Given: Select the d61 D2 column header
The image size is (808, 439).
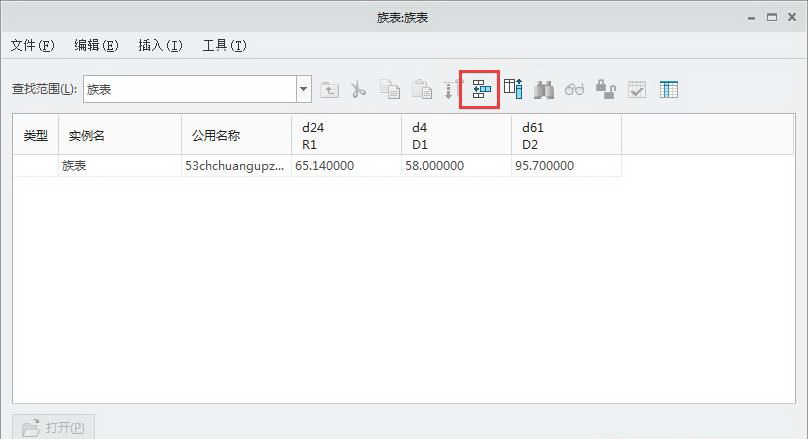Looking at the screenshot, I should 566,136.
